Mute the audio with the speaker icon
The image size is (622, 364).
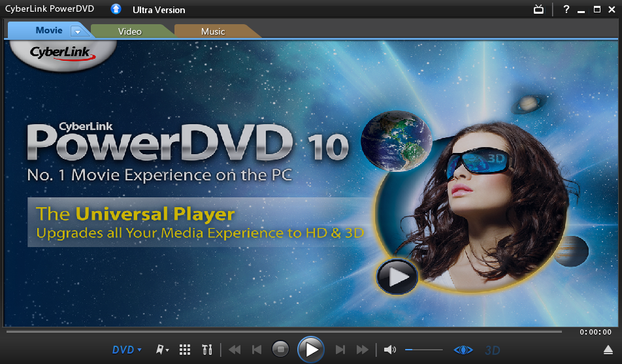390,350
